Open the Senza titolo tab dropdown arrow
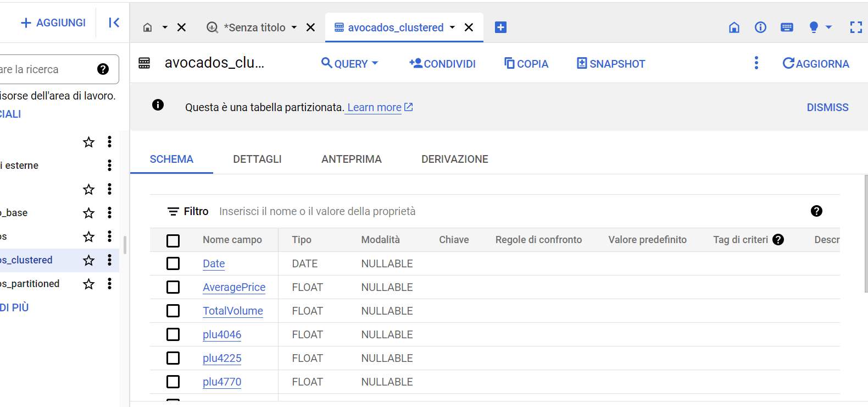The height and width of the screenshot is (407, 868). click(294, 28)
